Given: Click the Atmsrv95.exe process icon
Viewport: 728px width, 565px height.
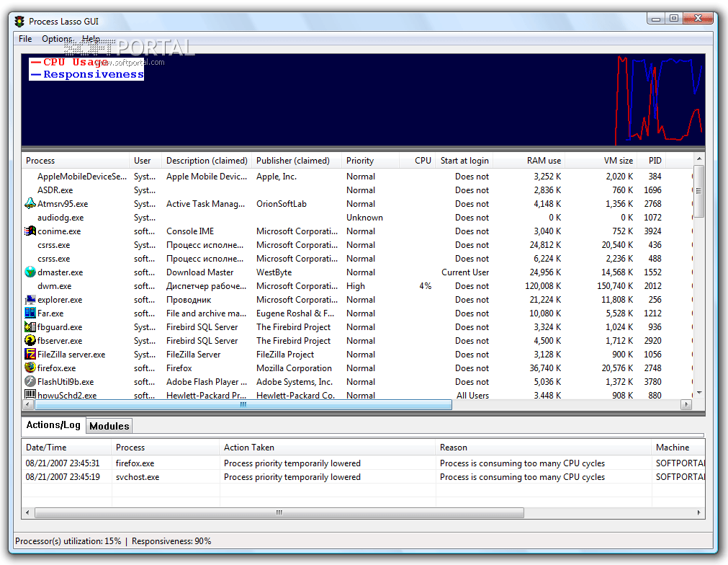Looking at the screenshot, I should [30, 203].
